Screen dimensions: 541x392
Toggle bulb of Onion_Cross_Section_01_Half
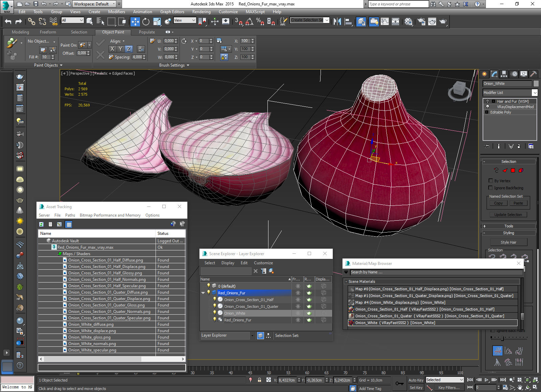[214, 299]
